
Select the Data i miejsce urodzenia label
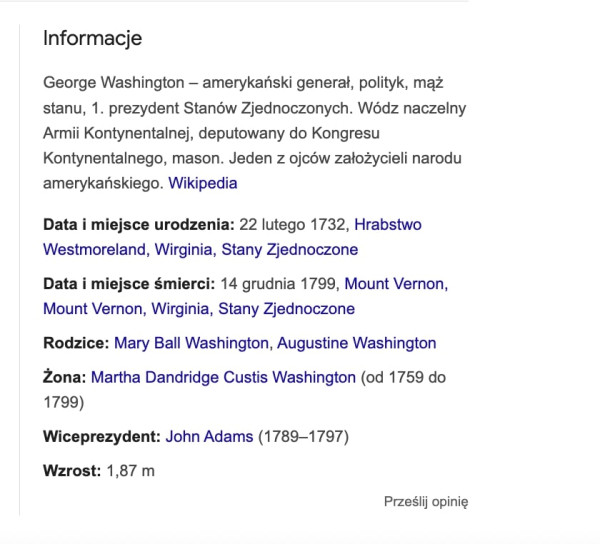(x=138, y=225)
